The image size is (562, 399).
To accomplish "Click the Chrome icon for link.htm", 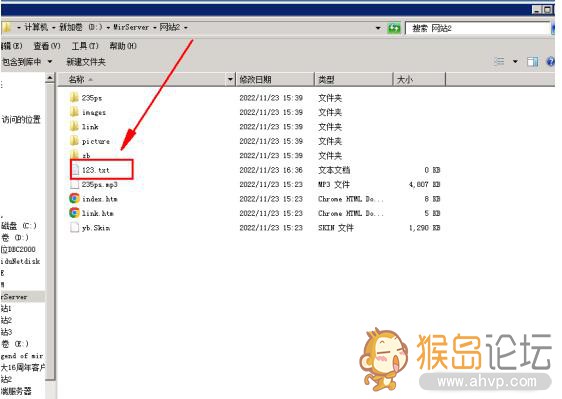I will pyautogui.click(x=74, y=213).
